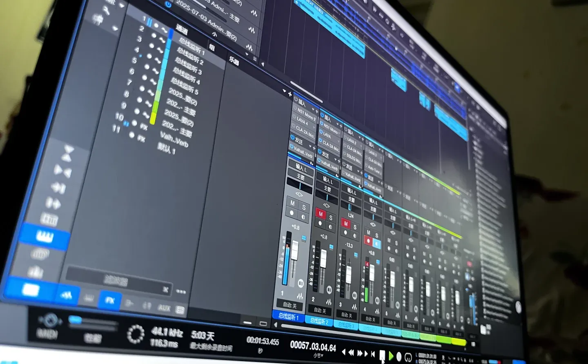Bypass the Valhall..Verb send on channel 1

292,146
